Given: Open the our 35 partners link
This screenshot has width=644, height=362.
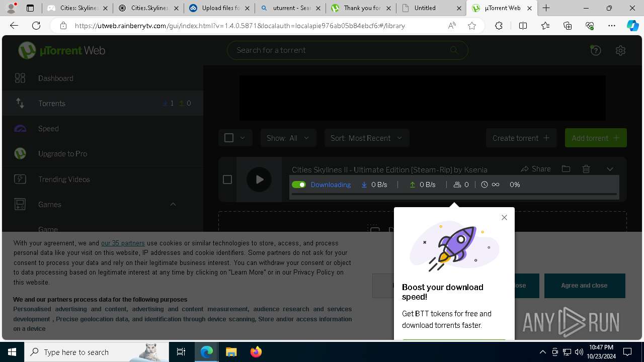Looking at the screenshot, I should [123, 243].
